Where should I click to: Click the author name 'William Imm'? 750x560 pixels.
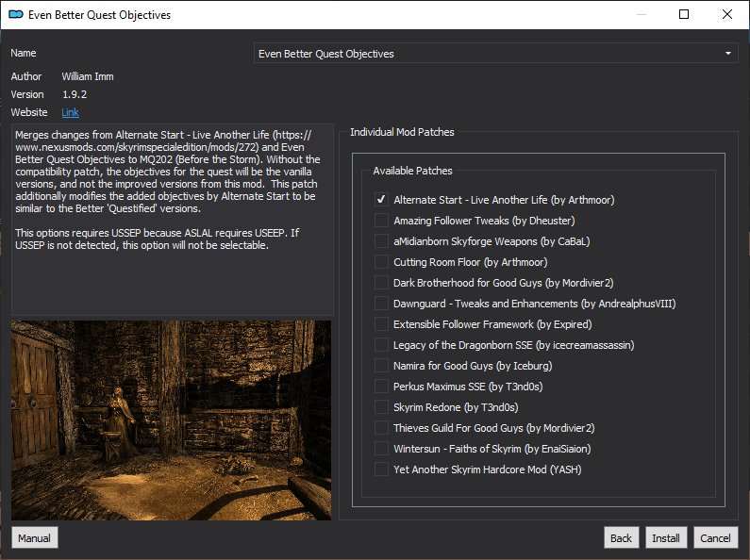(88, 76)
